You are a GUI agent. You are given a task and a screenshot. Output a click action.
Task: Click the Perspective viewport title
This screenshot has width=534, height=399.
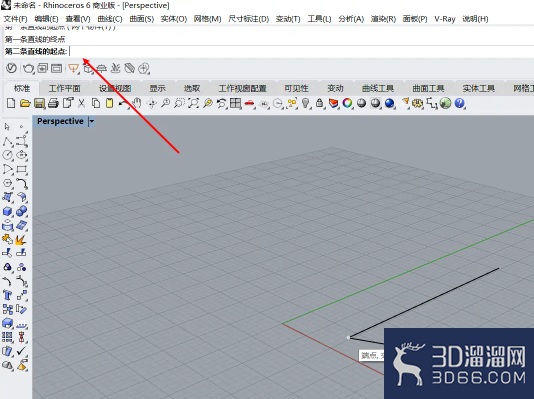[x=60, y=121]
